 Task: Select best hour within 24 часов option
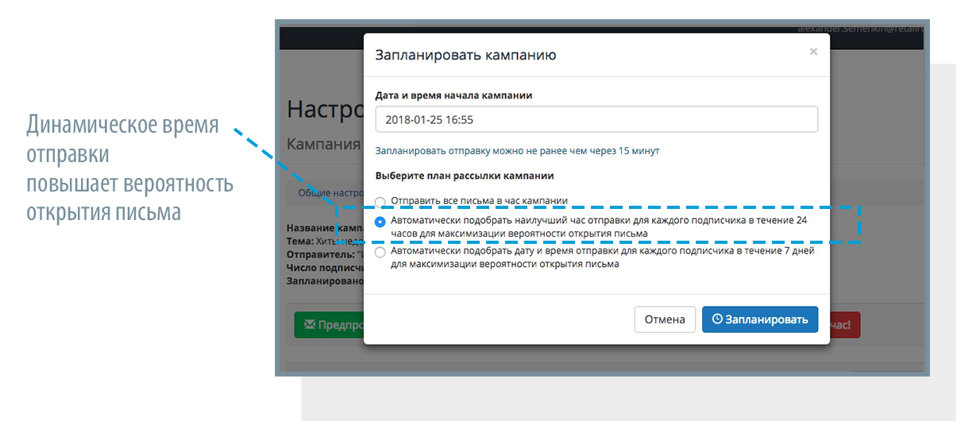[380, 222]
